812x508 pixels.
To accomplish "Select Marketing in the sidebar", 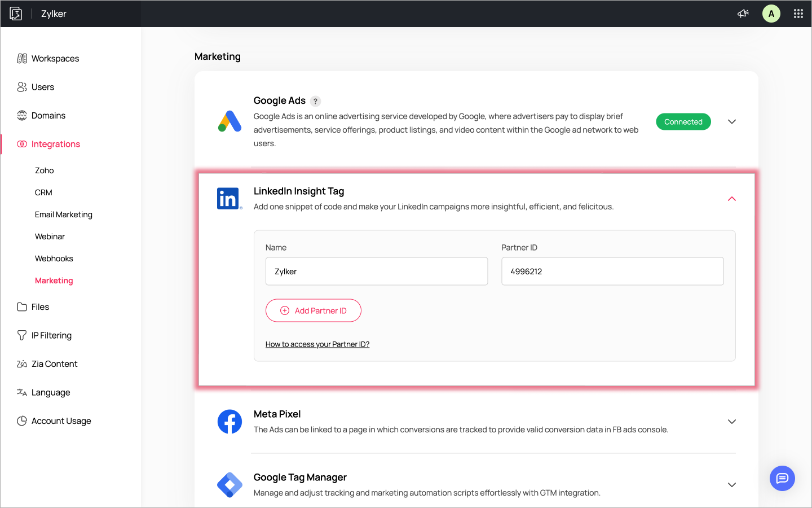I will tap(54, 281).
